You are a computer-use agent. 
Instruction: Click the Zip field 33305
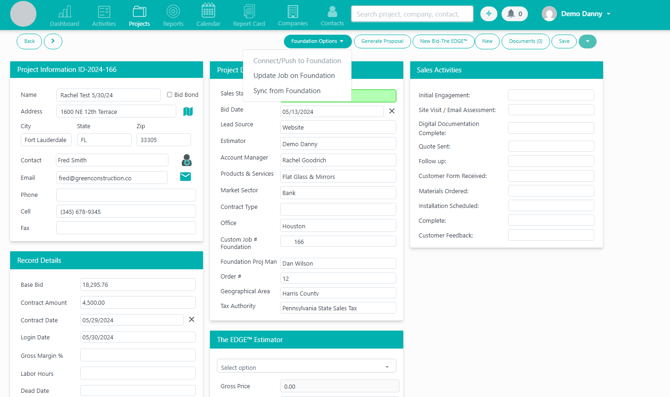(x=163, y=140)
